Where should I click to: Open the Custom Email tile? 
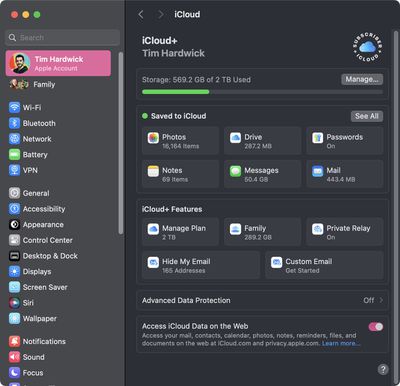(x=324, y=265)
